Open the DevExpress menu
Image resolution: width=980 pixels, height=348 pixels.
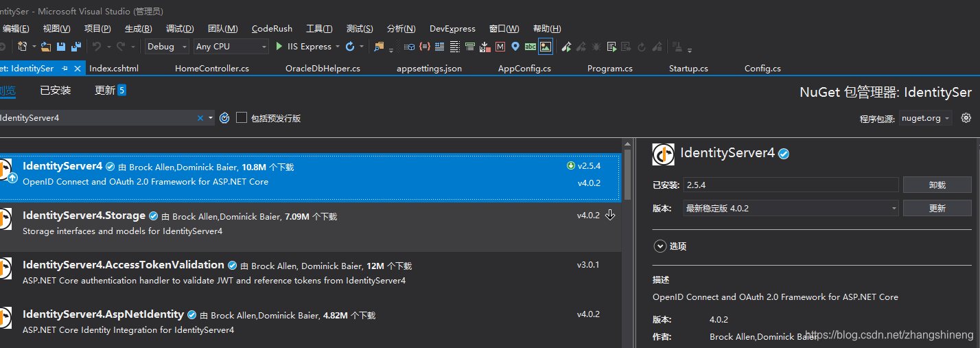point(452,28)
